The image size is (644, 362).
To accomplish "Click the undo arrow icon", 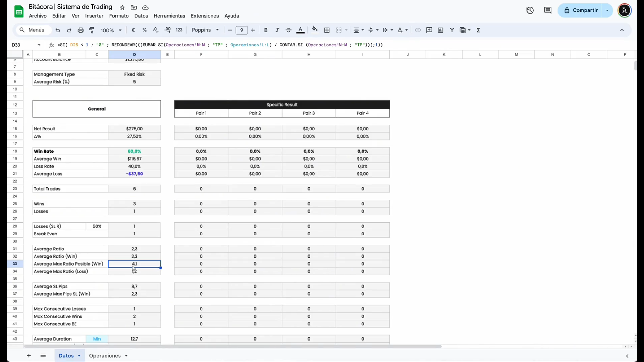I will tap(58, 30).
